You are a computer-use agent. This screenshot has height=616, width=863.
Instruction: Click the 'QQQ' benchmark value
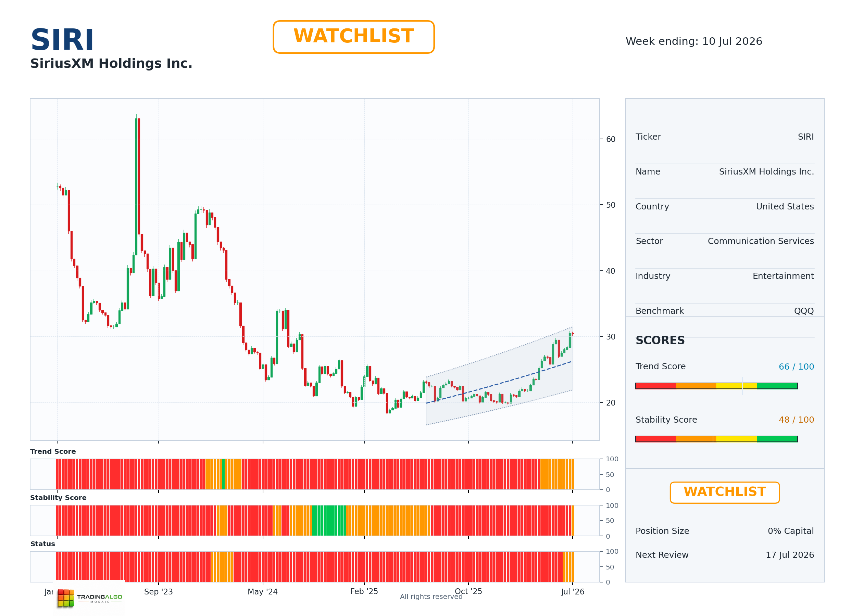(804, 311)
